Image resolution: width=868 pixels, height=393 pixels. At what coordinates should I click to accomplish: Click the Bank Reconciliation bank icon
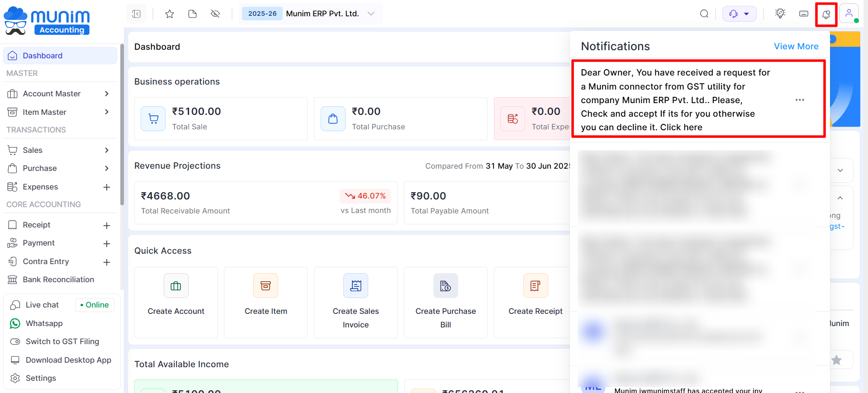tap(13, 279)
